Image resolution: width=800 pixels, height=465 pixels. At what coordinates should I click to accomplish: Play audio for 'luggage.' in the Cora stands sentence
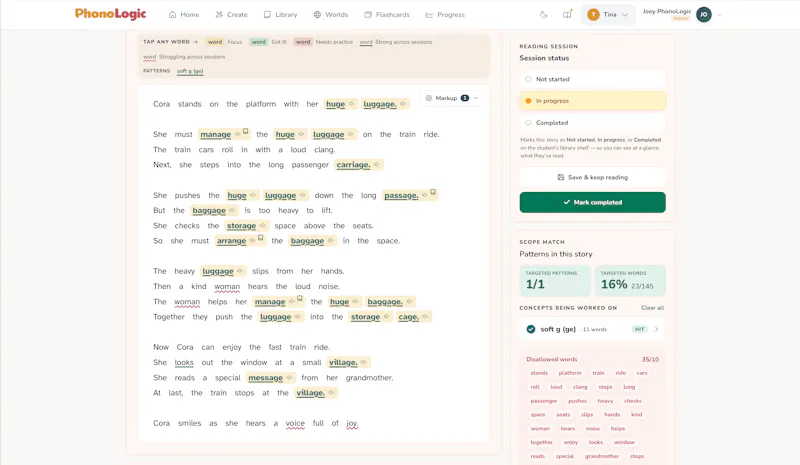[x=403, y=104]
